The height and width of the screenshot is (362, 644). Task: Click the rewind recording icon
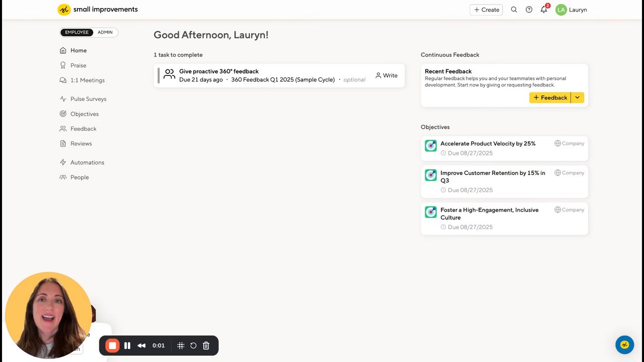pos(141,345)
